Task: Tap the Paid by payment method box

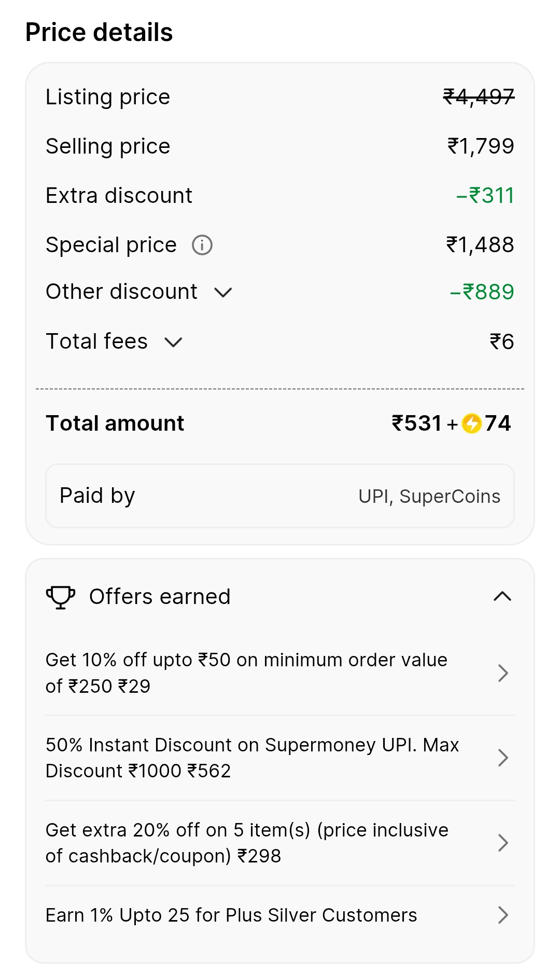Action: coord(280,496)
